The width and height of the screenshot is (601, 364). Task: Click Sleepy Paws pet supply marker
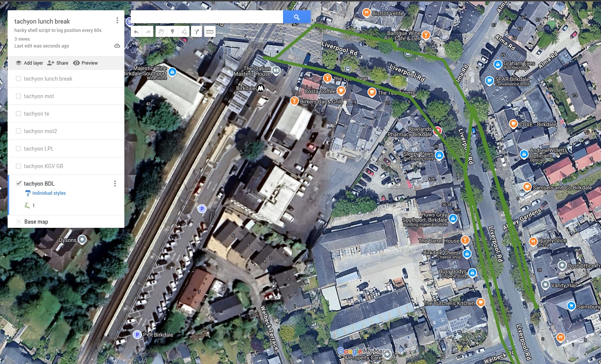pyautogui.click(x=439, y=155)
